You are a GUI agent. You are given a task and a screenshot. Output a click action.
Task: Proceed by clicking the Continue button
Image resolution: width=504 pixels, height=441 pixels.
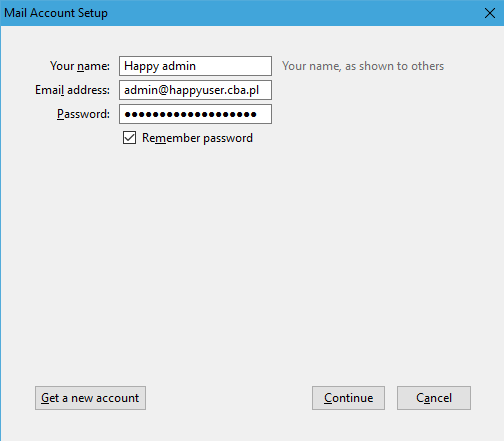tap(348, 398)
